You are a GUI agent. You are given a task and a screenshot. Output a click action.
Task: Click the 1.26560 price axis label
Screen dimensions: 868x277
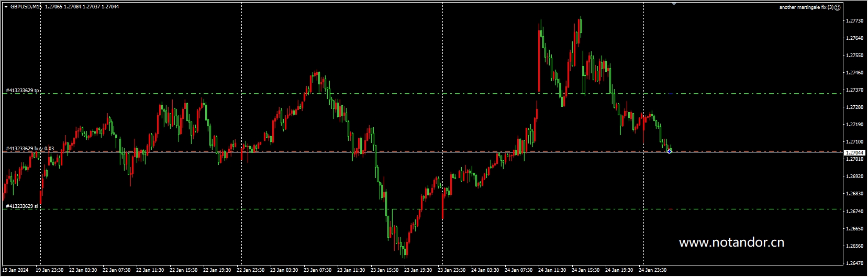pos(854,246)
